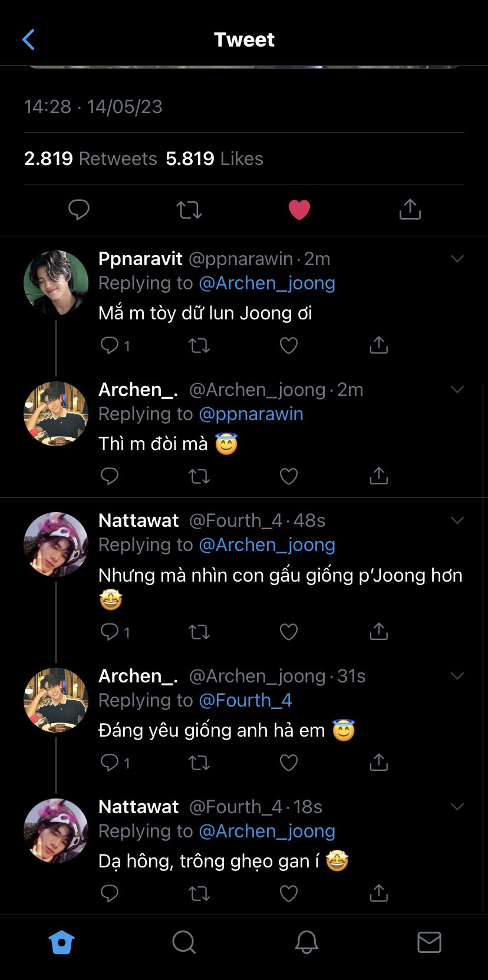
Task: Share the main tweet
Action: (x=410, y=209)
